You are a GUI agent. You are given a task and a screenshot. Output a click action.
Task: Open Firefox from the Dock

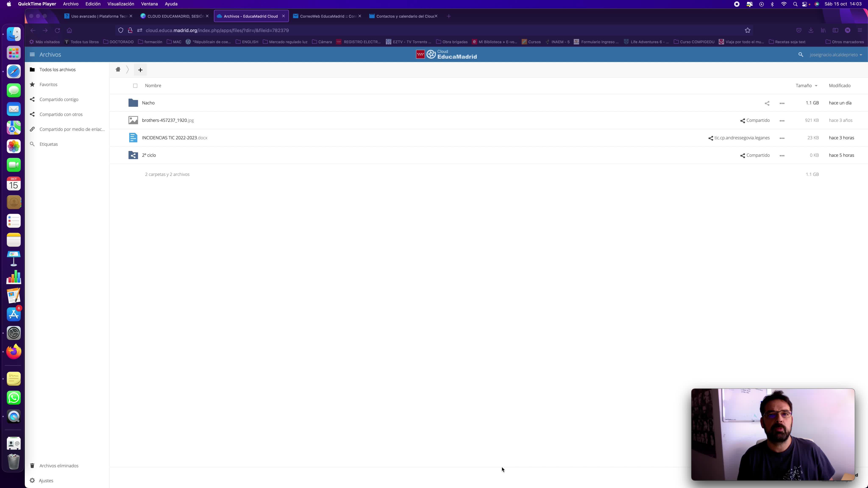14,352
